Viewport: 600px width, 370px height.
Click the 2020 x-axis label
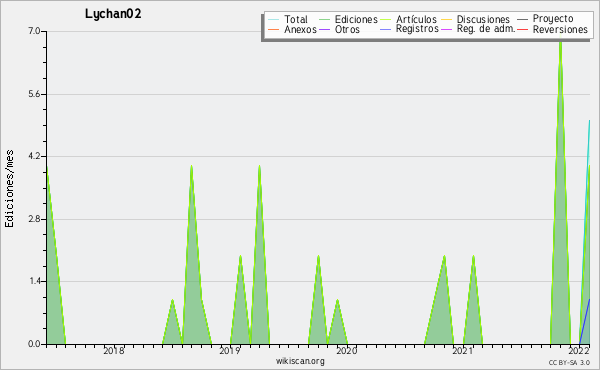pos(346,351)
